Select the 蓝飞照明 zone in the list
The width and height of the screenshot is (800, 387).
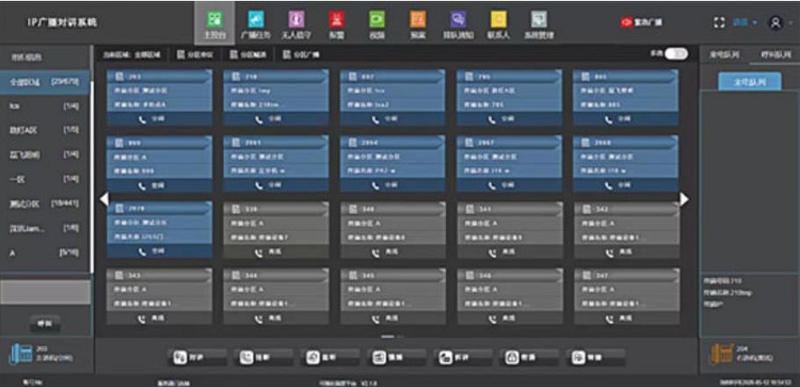(x=45, y=154)
